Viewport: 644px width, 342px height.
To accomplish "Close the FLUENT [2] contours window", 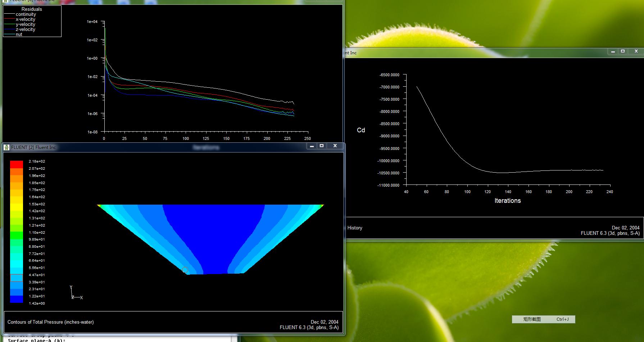I will pyautogui.click(x=335, y=146).
